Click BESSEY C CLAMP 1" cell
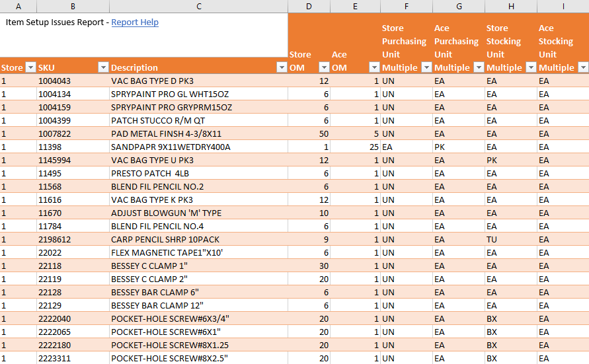589x364 pixels. [199, 266]
